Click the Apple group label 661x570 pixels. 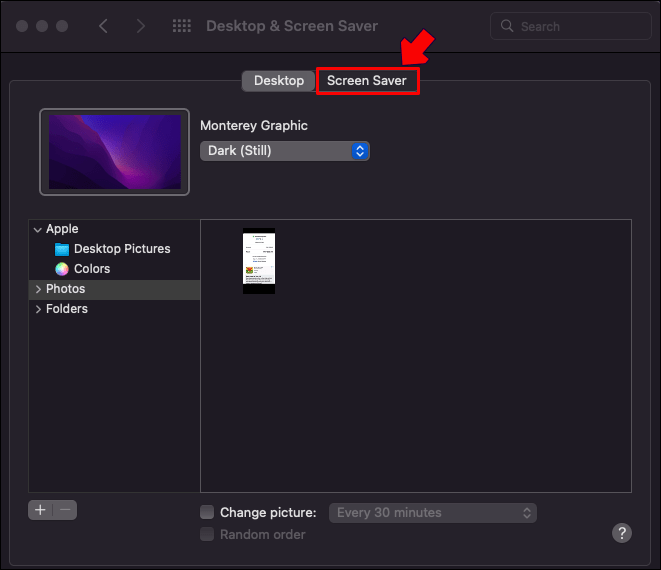point(62,229)
